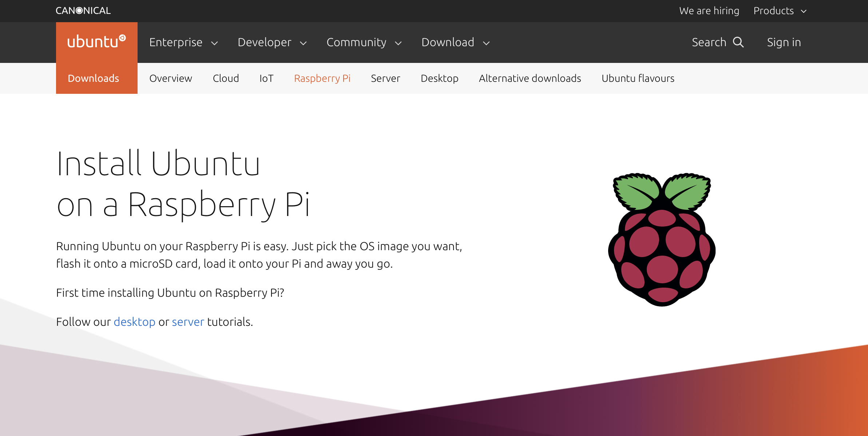Select the IoT tab

tap(266, 78)
